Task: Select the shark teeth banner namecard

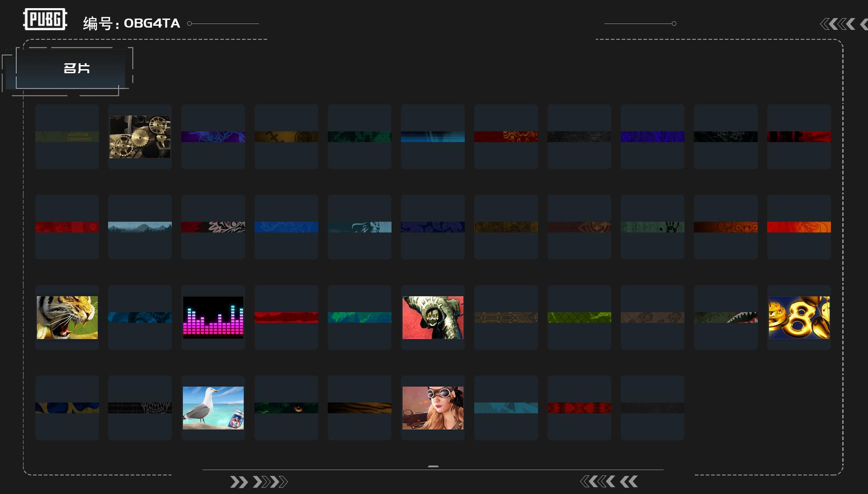Action: pyautogui.click(x=726, y=317)
